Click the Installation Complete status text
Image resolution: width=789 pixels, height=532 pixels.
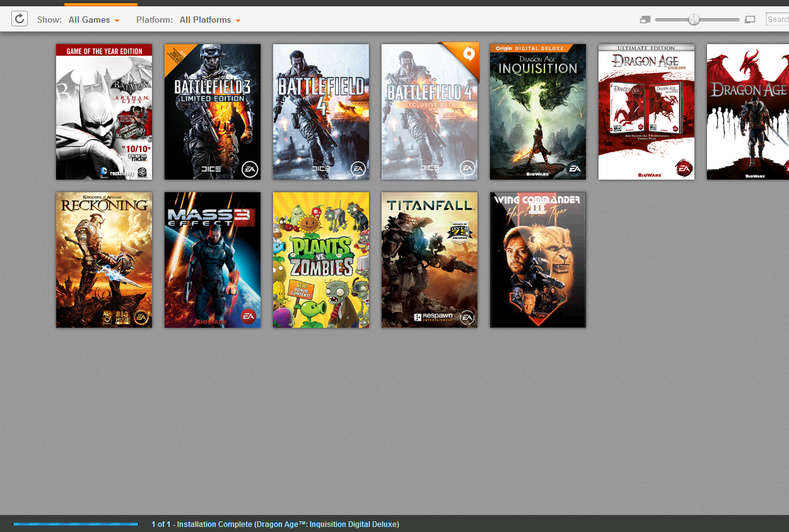coord(288,524)
